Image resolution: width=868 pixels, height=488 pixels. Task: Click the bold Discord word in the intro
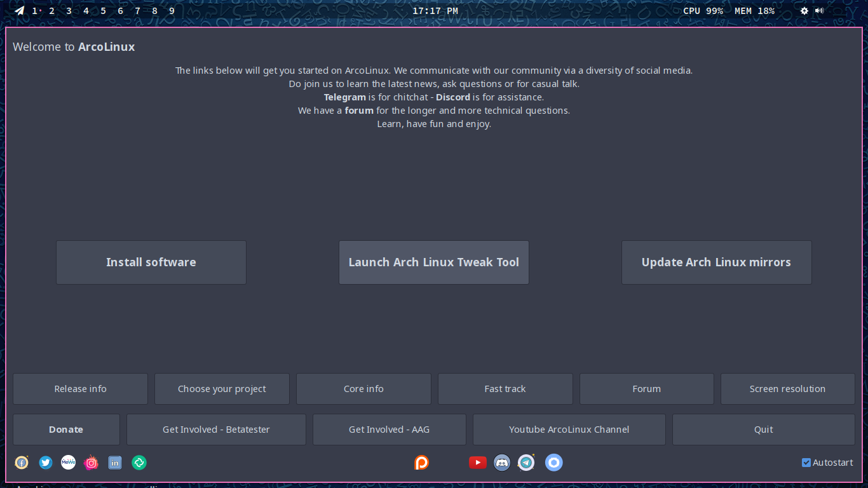(453, 97)
